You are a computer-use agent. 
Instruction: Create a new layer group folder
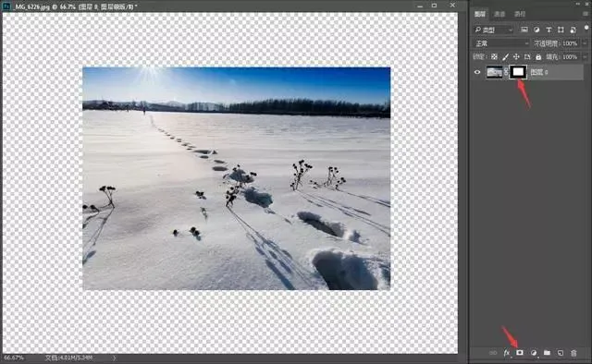point(547,353)
